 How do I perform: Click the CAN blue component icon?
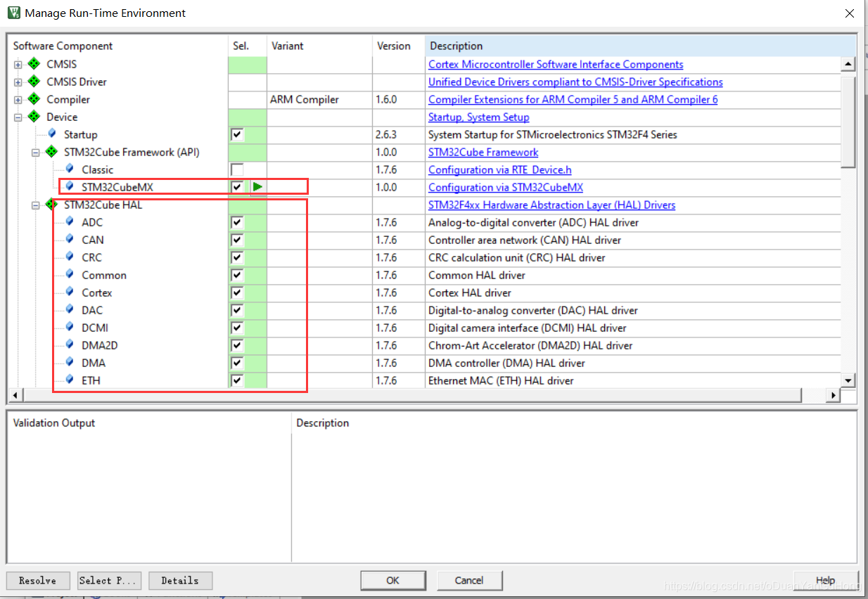click(x=70, y=239)
